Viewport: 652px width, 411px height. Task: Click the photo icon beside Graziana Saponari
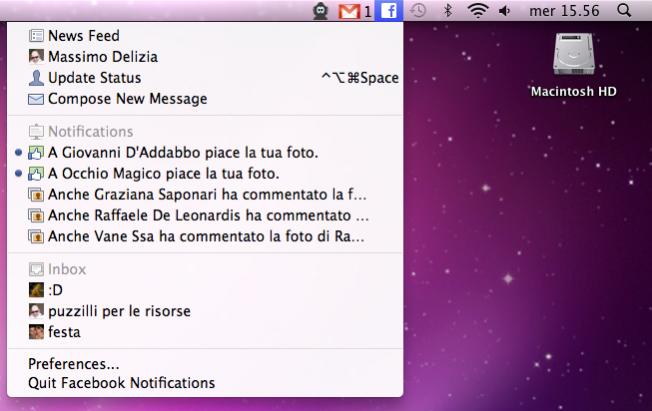click(36, 194)
